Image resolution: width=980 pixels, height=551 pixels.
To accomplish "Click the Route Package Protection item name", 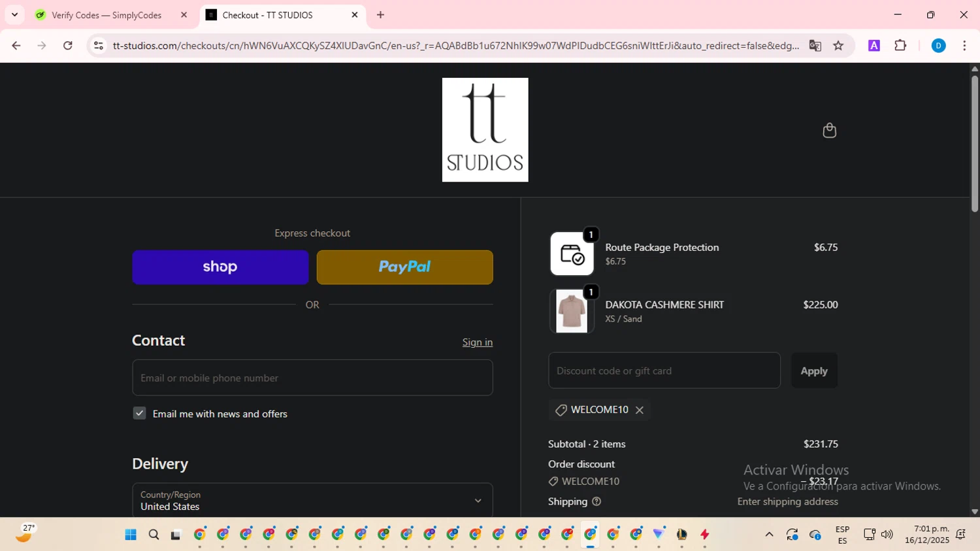I will [662, 247].
